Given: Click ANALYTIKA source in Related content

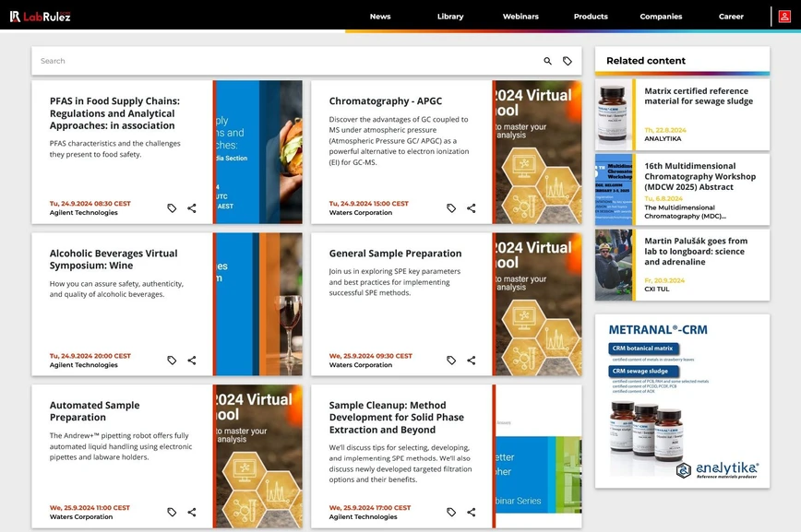Looking at the screenshot, I should click(663, 138).
